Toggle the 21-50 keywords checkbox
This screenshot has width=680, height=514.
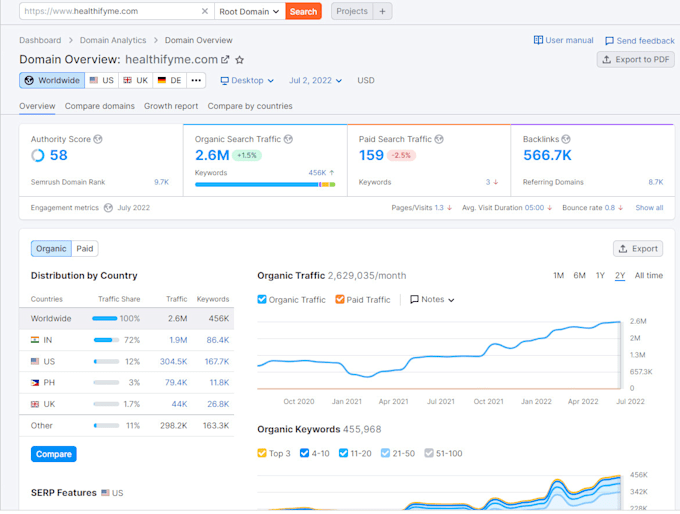click(x=385, y=453)
